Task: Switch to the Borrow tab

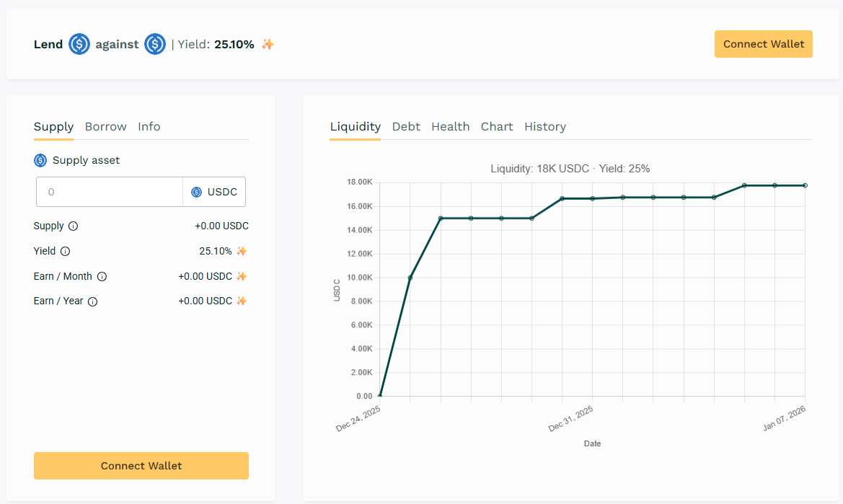Action: click(x=105, y=127)
